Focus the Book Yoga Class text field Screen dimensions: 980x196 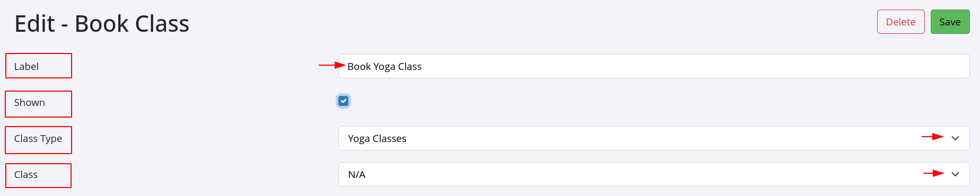tap(654, 66)
